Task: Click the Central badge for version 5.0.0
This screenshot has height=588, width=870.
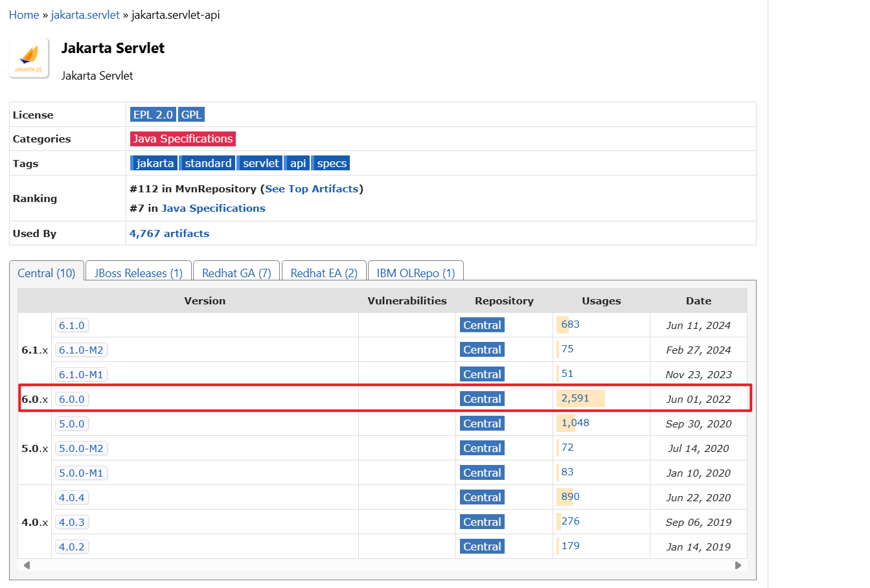Action: (x=482, y=424)
